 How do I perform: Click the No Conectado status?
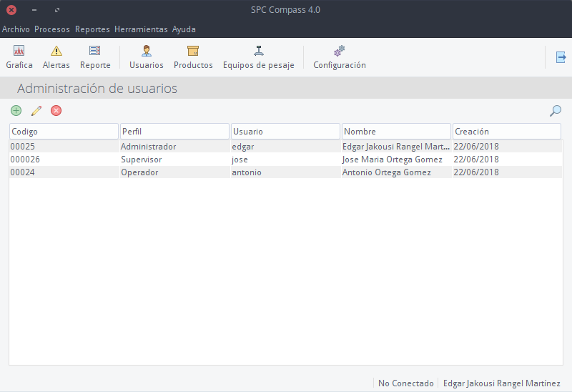405,383
